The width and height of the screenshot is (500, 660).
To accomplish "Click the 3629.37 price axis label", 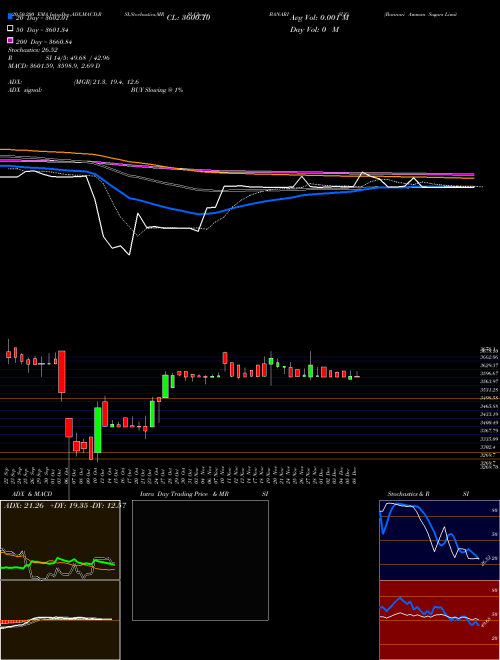I will coord(489,365).
